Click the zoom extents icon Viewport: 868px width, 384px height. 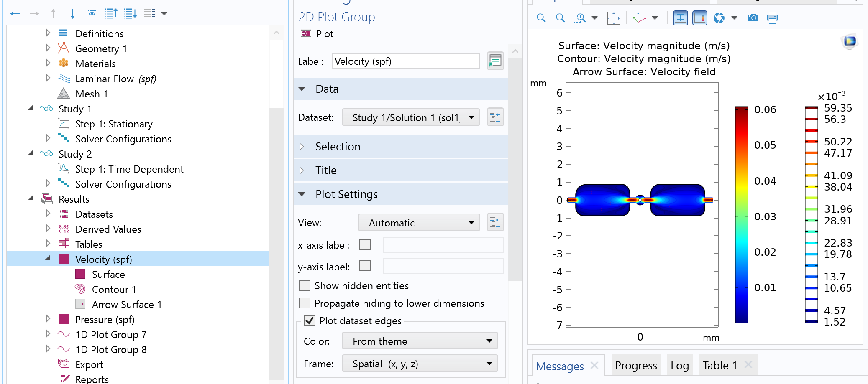[x=613, y=18]
